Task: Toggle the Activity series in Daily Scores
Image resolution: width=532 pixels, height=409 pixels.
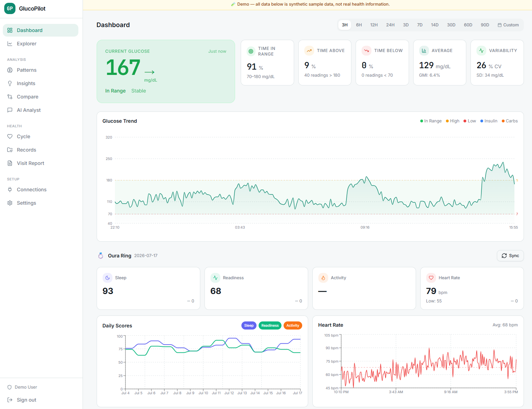Action: [293, 326]
